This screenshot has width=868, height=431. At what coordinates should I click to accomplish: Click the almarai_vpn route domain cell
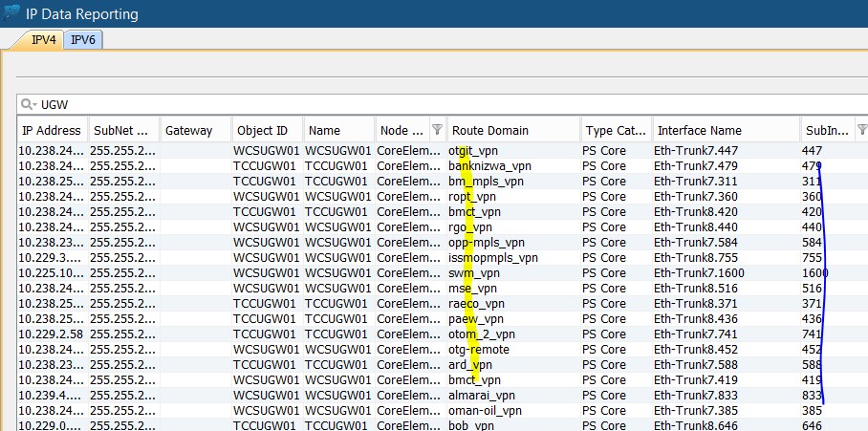point(482,396)
